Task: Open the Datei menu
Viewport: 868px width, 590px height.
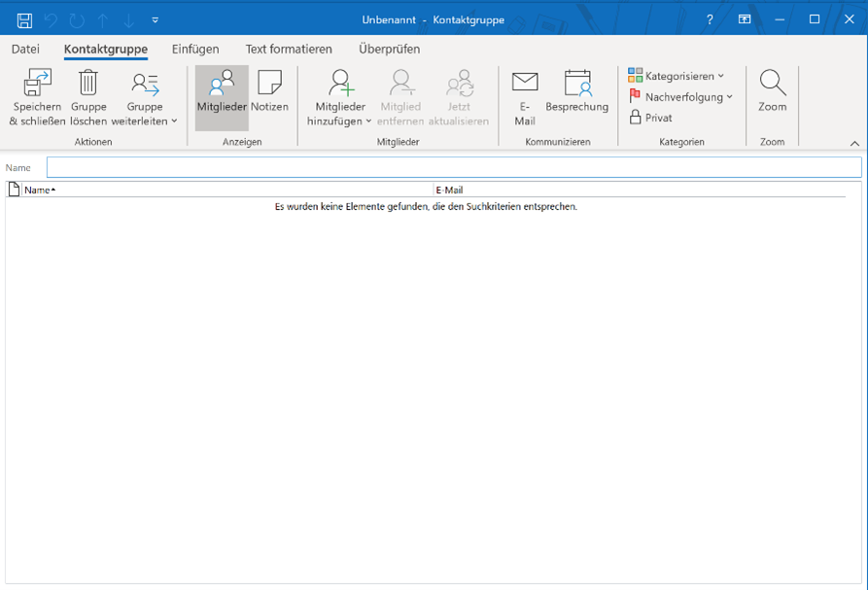Action: coord(25,49)
